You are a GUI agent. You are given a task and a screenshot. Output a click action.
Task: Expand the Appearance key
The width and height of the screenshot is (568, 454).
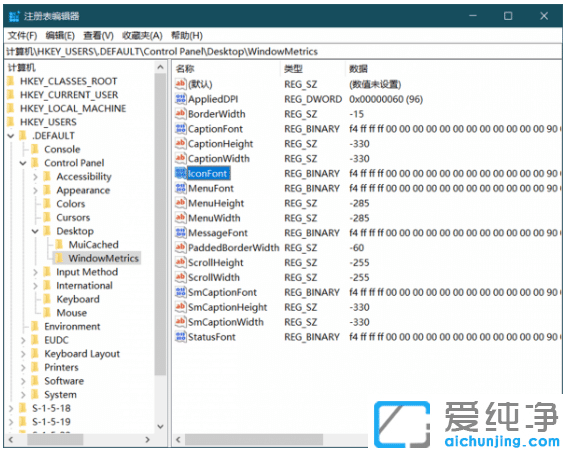coord(35,190)
